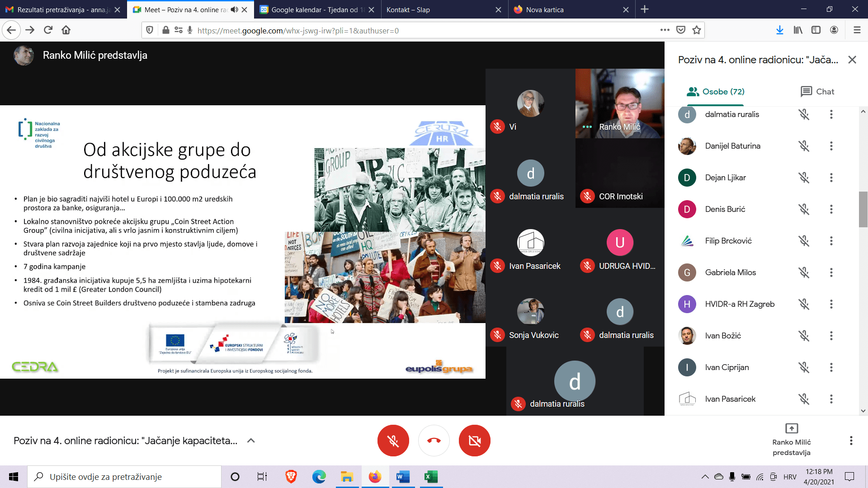Toggle tab audio mute speaker icon

[x=234, y=9]
